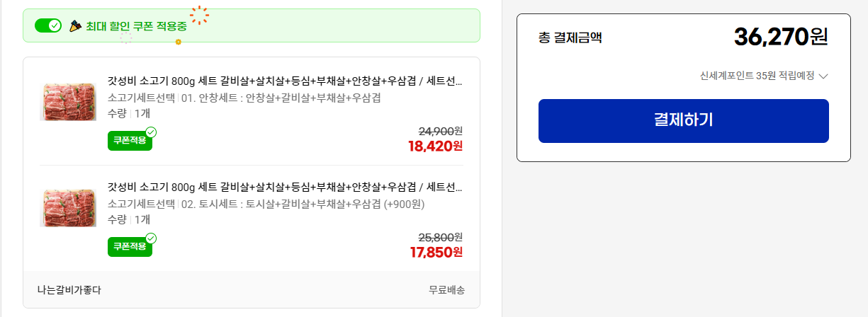Click the total amount 36,270원
The width and height of the screenshot is (868, 317).
780,37
